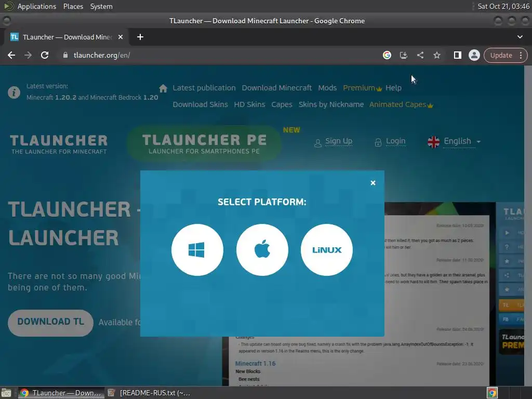532x399 pixels.
Task: Click Chrome icon in system tray
Action: pyautogui.click(x=492, y=393)
